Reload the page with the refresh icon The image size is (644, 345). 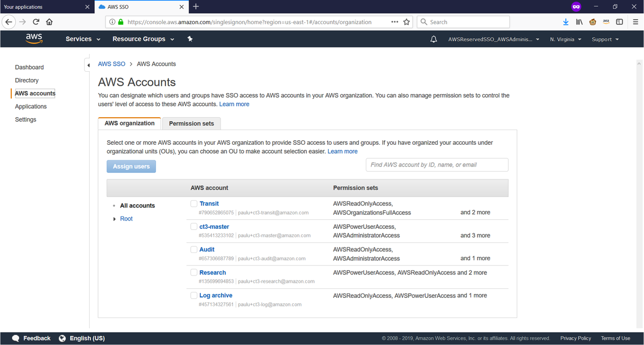[x=36, y=22]
